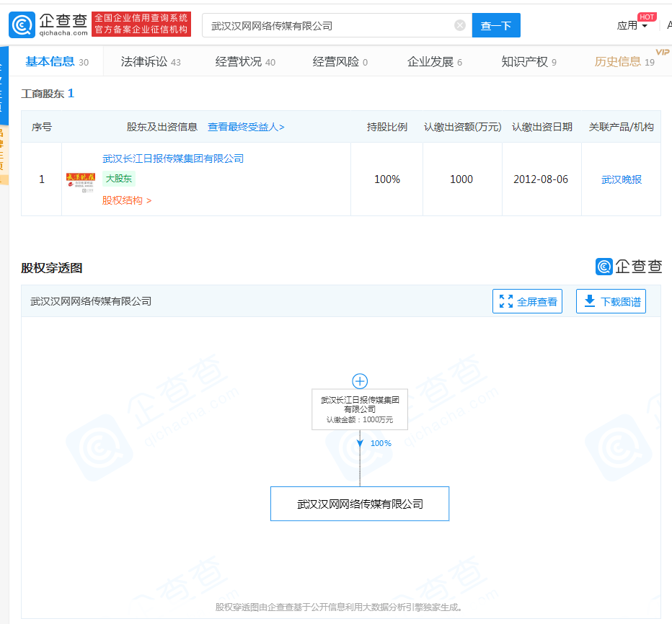Viewport: 672px width, 624px height.
Task: Click the 查一下 search button
Action: 496,25
